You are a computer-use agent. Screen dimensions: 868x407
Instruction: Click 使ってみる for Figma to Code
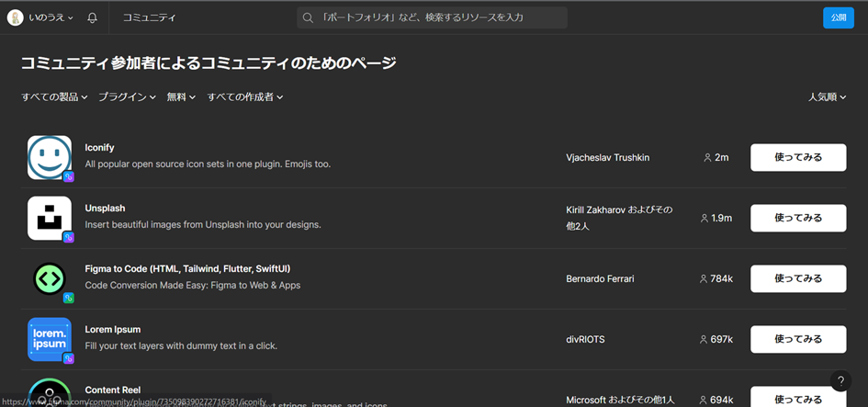click(798, 278)
